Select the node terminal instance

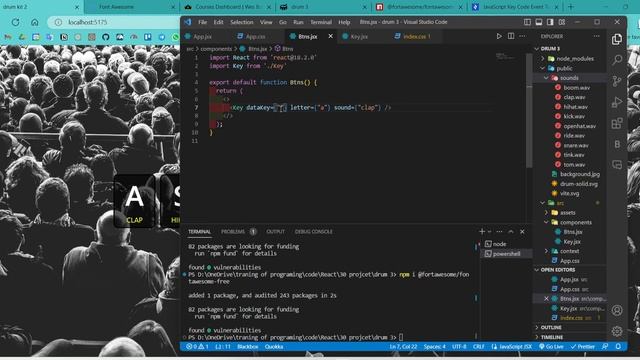coord(506,244)
